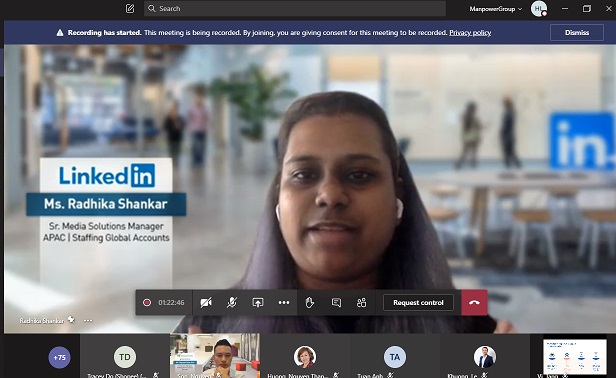Open options ellipsis beside Radhika Shankar name
Viewport: 616px width, 378px height.
tap(88, 321)
